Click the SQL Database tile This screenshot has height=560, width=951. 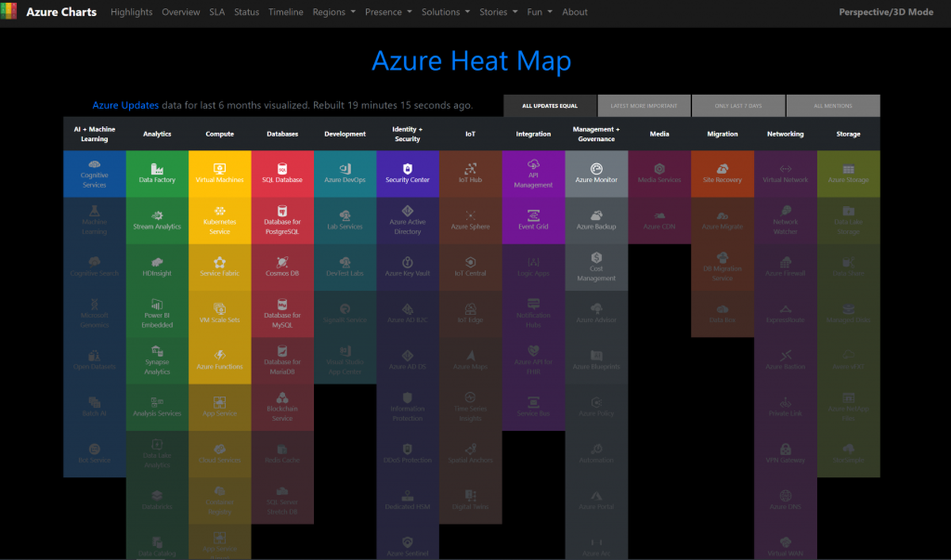click(x=282, y=174)
